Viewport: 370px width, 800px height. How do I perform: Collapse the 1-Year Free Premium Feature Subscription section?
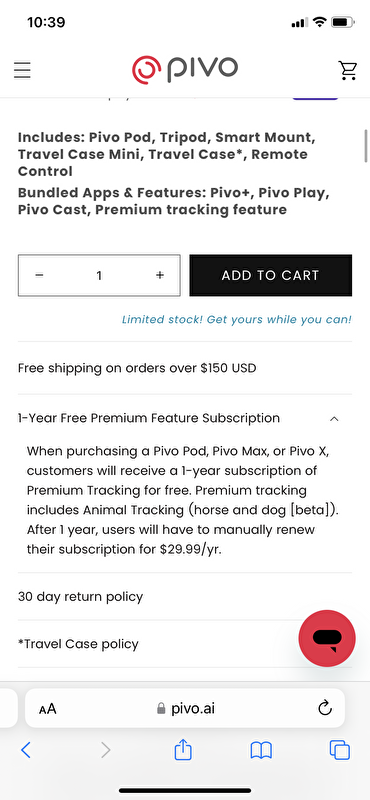coord(185,418)
